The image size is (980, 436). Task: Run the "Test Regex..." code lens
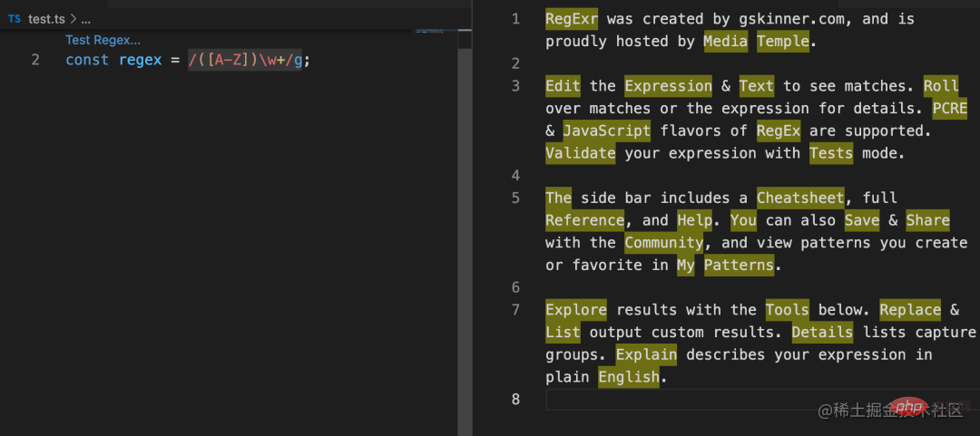(x=103, y=40)
